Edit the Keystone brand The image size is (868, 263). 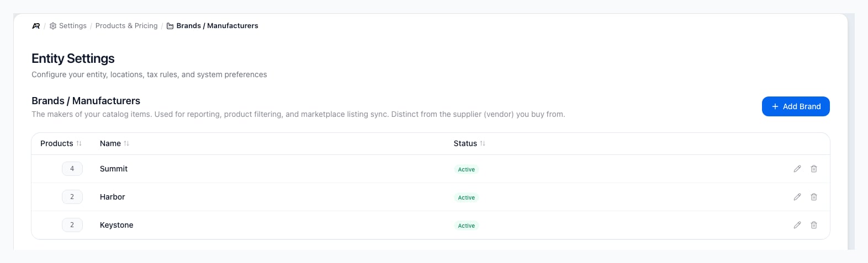[797, 225]
